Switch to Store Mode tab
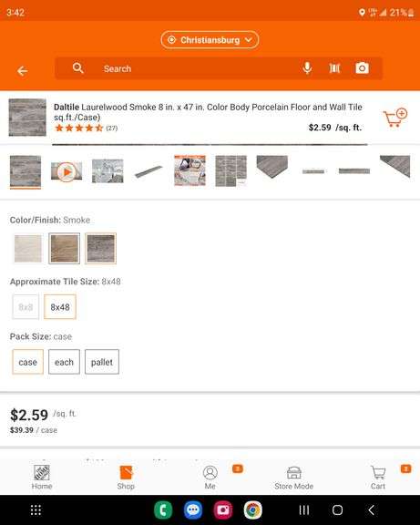Viewport: 420px width, 525px height. click(x=294, y=478)
